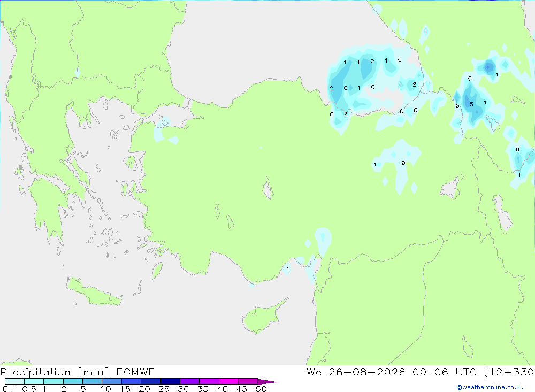Click the "0.5" legend scale label
535x392 pixels.
tap(29, 389)
